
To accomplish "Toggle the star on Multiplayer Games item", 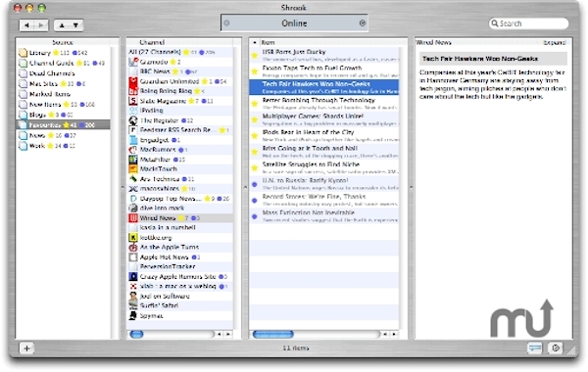I will point(255,119).
